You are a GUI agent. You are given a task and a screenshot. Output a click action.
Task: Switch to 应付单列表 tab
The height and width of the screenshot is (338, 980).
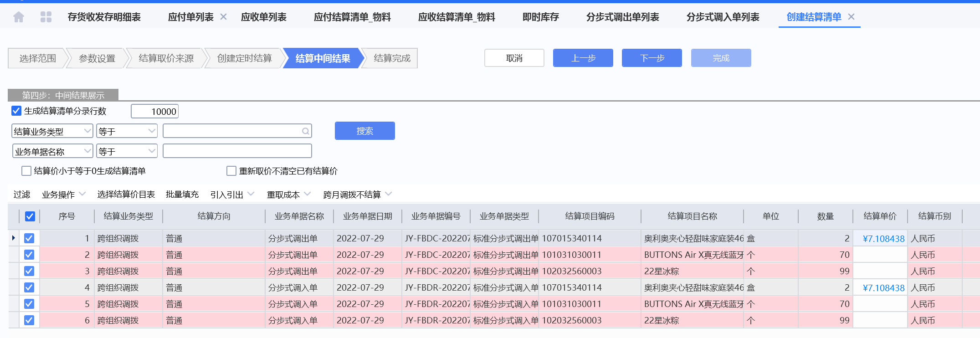(191, 17)
